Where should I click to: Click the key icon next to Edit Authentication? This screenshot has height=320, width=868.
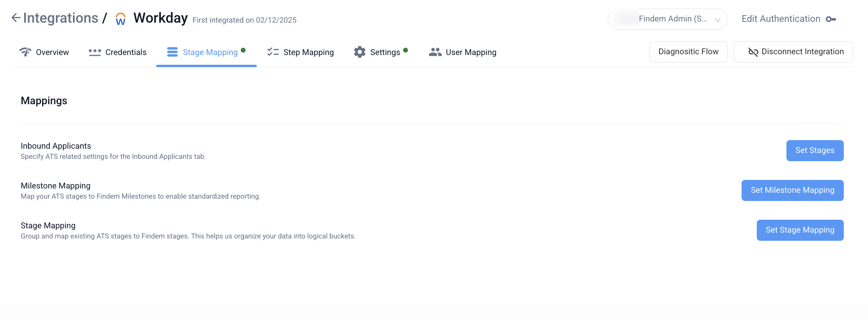[x=831, y=19]
